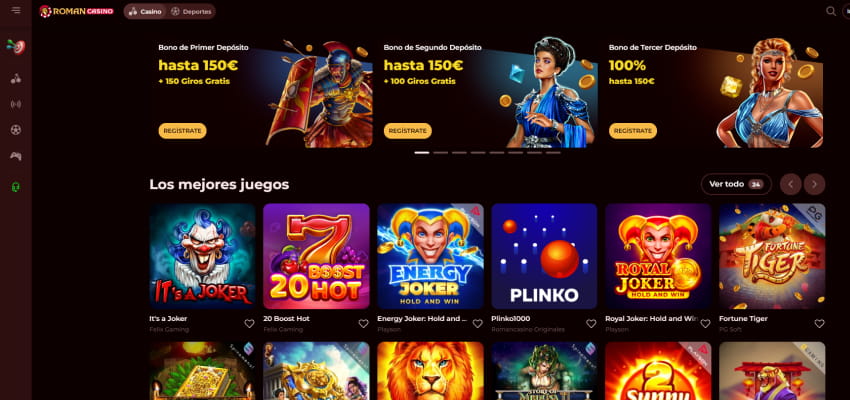This screenshot has width=850, height=400.
Task: Go to next games carousel page
Action: pos(814,184)
